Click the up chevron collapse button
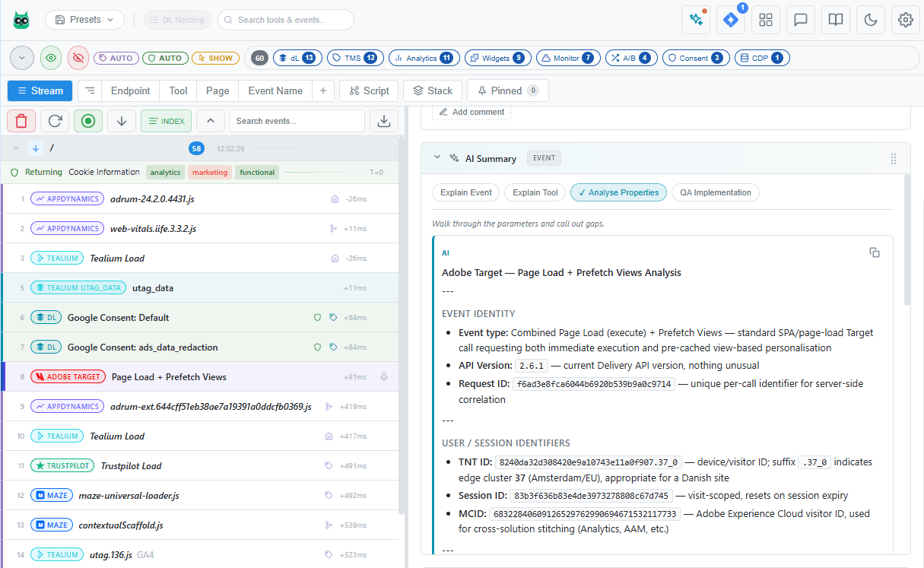 click(211, 121)
